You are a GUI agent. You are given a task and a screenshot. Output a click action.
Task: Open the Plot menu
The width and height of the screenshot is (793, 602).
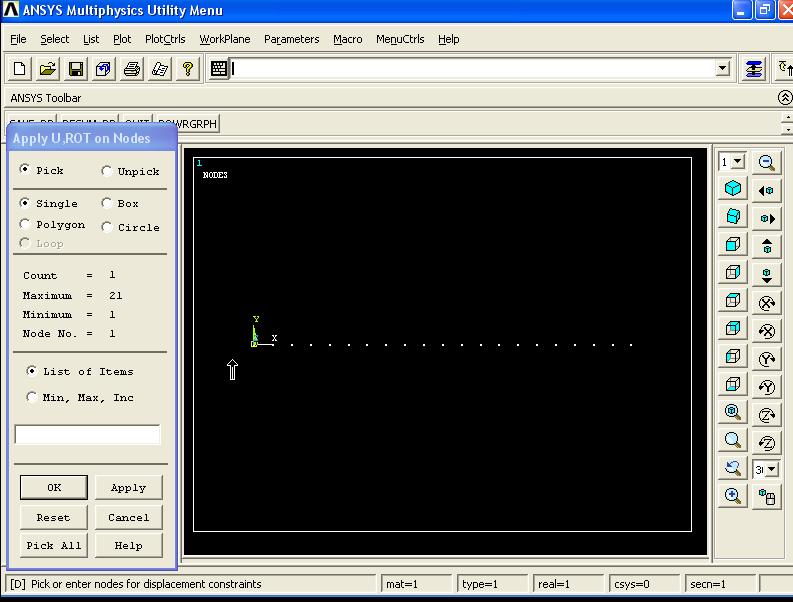tap(122, 39)
